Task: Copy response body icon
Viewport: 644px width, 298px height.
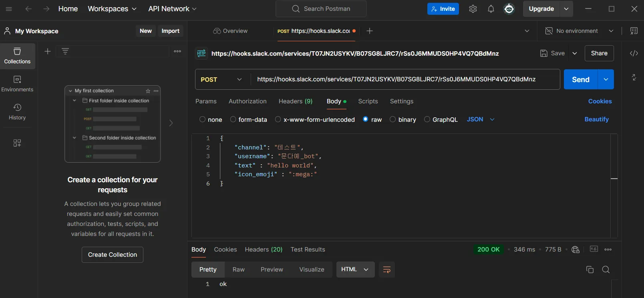Action: click(x=590, y=270)
